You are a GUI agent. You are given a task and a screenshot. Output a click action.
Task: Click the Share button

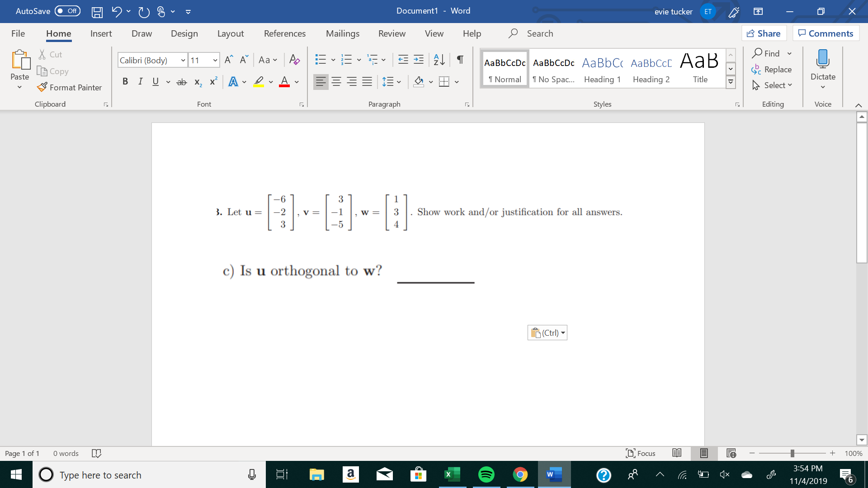coord(765,33)
